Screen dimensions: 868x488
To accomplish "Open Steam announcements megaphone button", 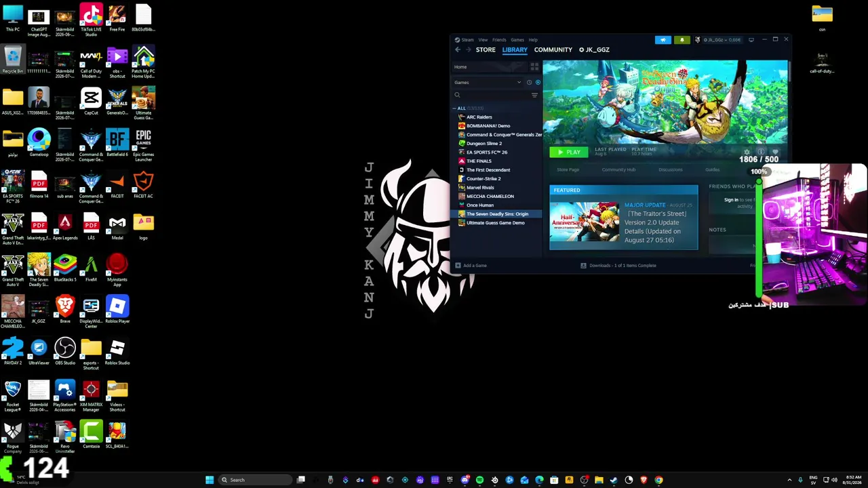I will [663, 40].
